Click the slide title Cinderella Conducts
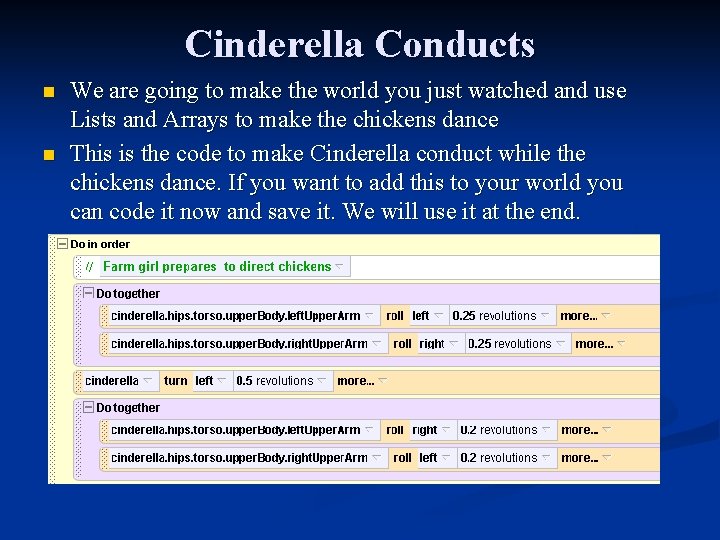 [x=360, y=44]
